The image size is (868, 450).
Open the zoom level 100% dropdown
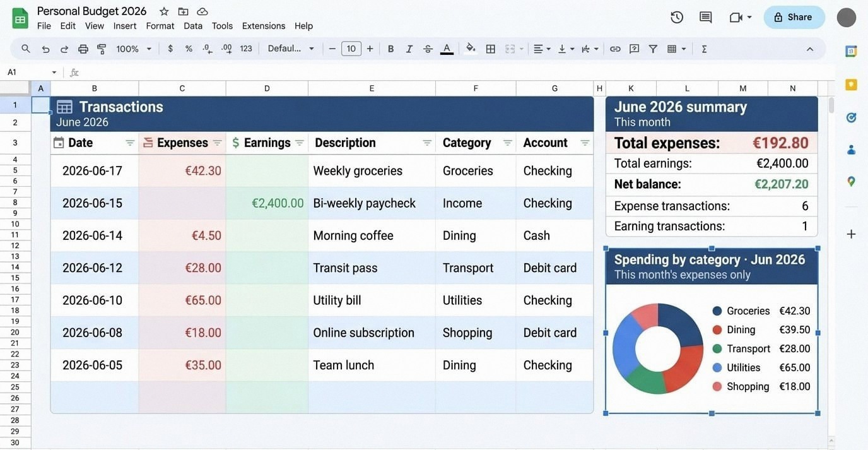click(134, 49)
